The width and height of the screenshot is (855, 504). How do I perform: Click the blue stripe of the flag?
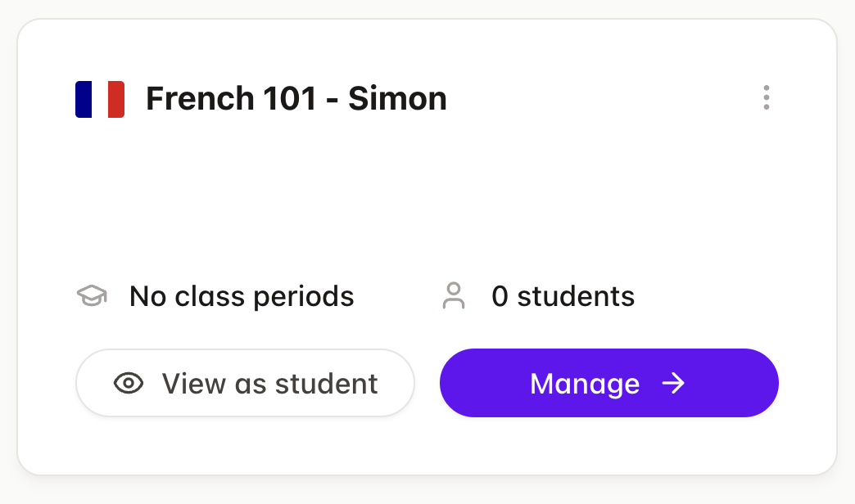(x=84, y=99)
